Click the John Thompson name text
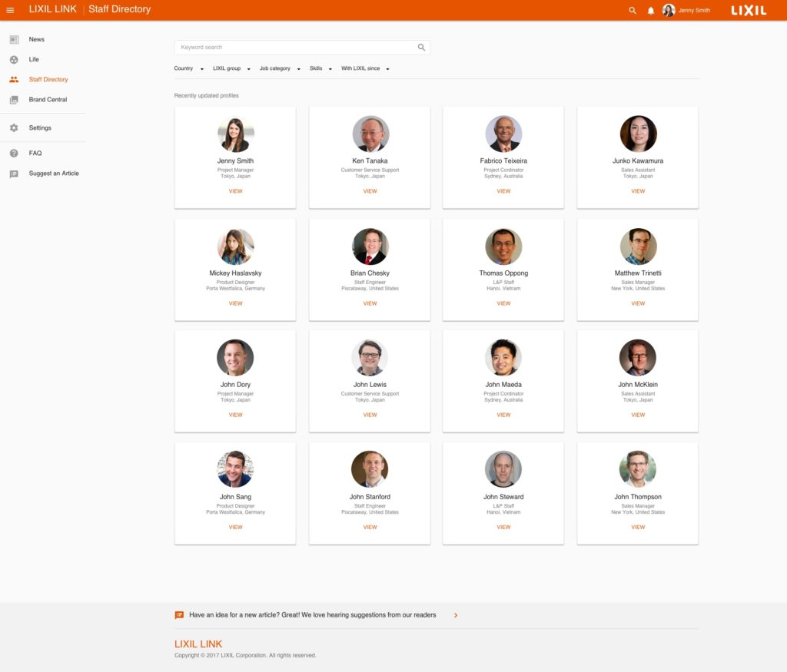Image resolution: width=787 pixels, height=672 pixels. click(638, 497)
